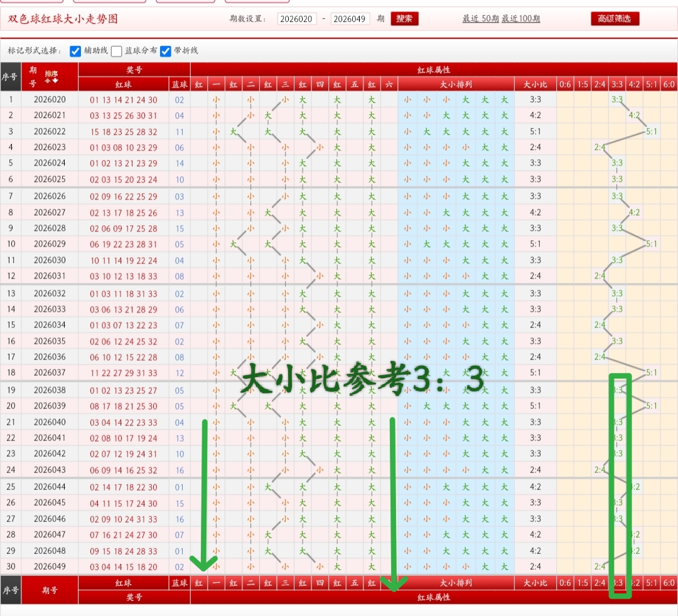Click 4:2 ratio value in row 2026027
Screen dimensions: 678x616
[535, 213]
